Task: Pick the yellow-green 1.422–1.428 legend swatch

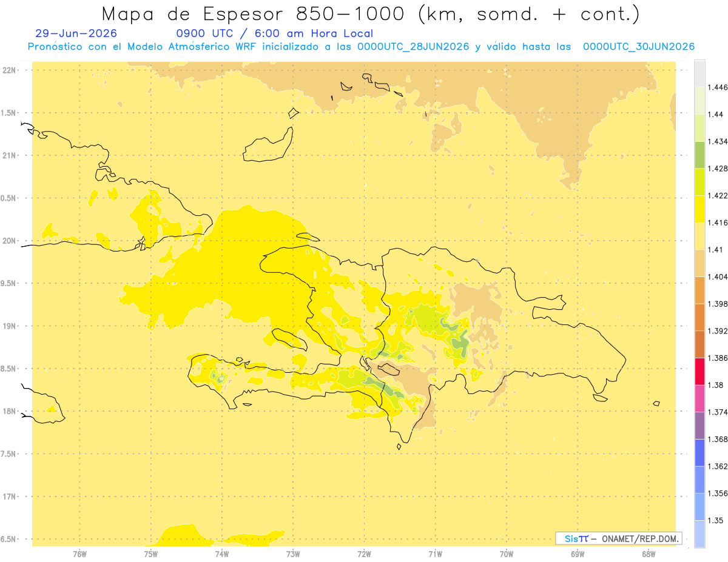Action: [699, 182]
